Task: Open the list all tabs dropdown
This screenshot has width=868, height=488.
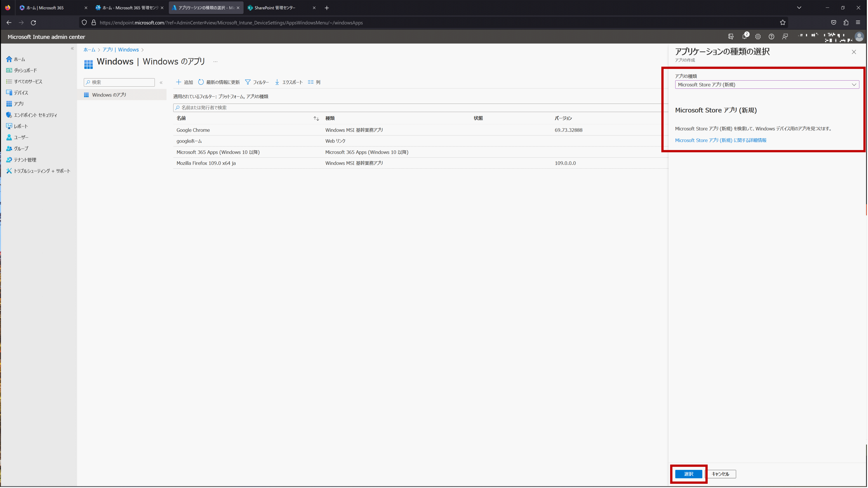Action: coord(799,8)
